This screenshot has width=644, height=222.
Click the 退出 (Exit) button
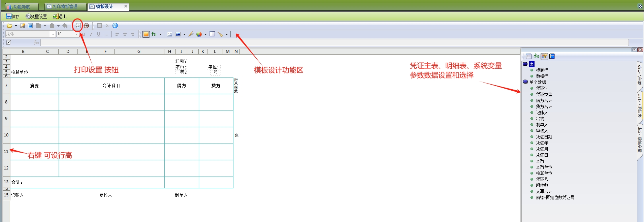(60, 16)
